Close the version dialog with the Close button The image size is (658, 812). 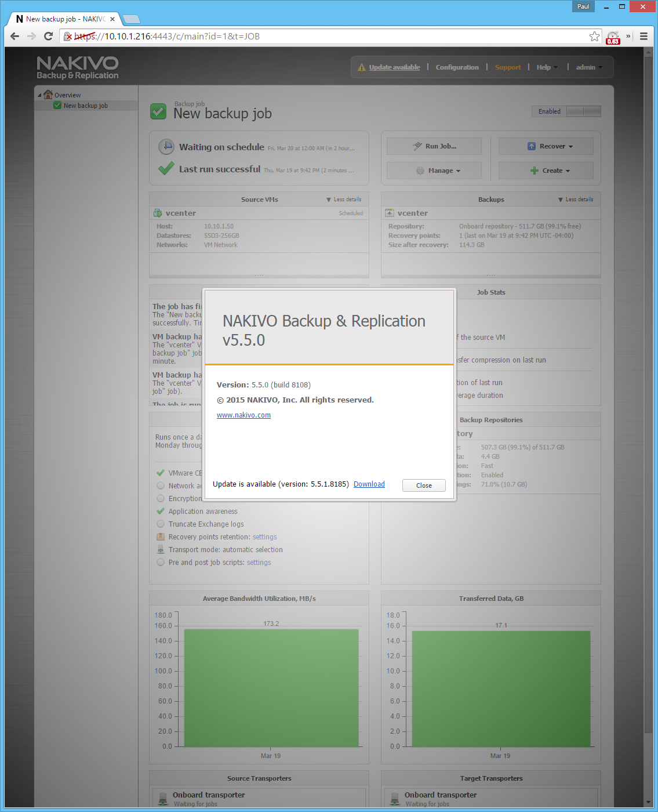[x=424, y=485]
